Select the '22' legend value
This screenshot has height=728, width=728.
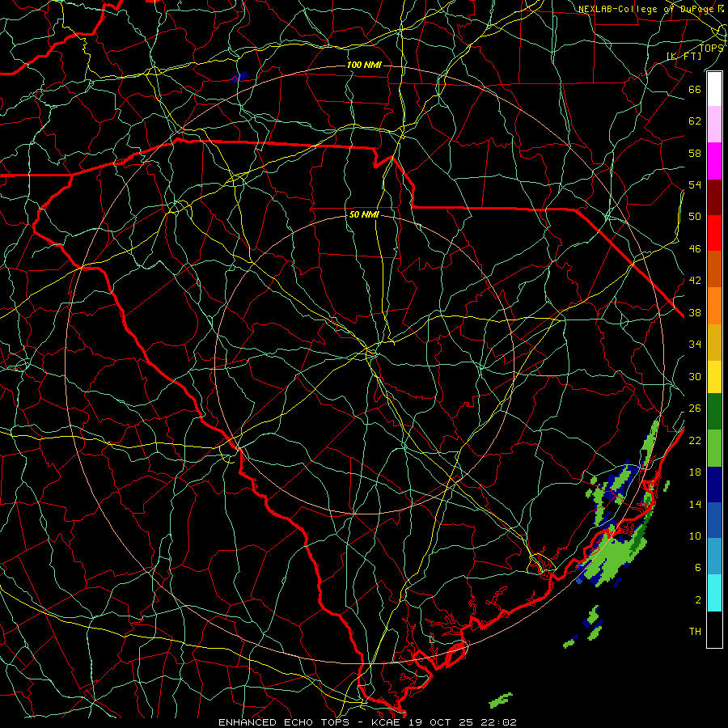[695, 441]
